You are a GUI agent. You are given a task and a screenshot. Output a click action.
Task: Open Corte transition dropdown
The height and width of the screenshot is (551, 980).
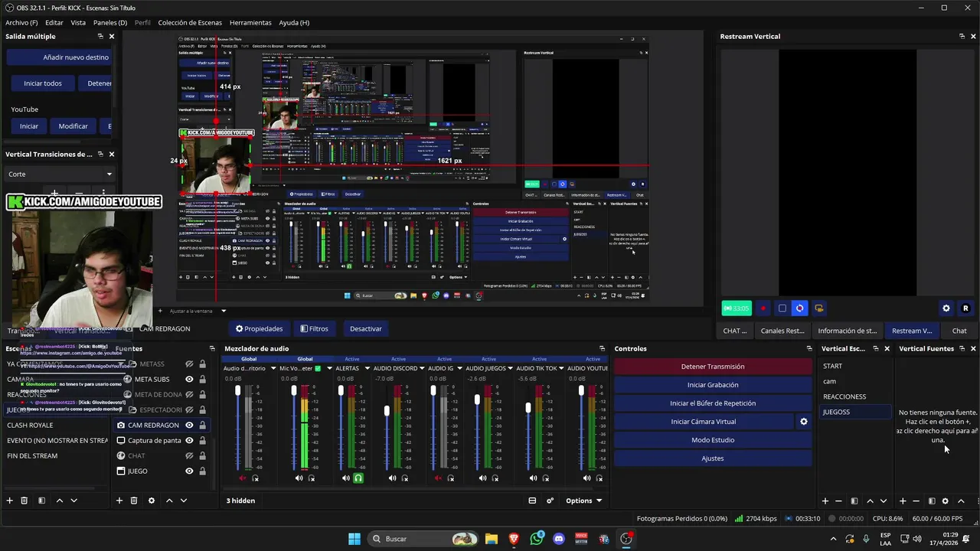[x=60, y=174]
